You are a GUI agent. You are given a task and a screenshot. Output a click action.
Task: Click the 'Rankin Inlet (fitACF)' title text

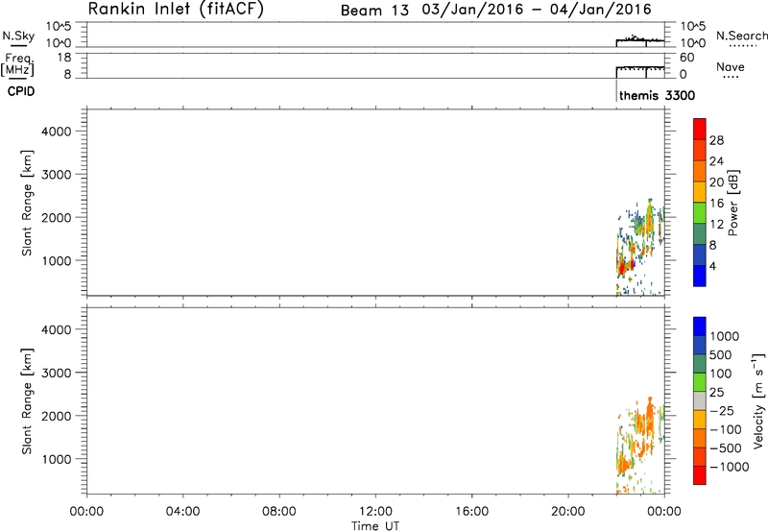pyautogui.click(x=176, y=9)
